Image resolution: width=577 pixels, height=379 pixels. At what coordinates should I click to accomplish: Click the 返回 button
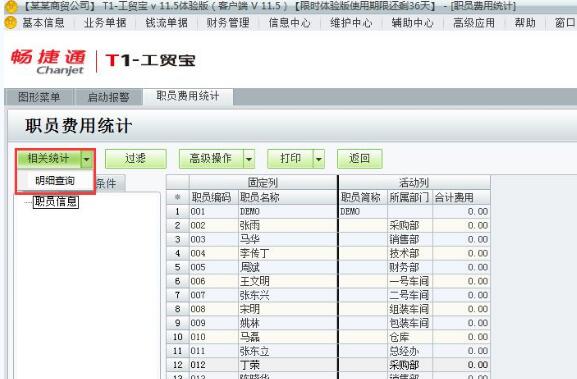[x=360, y=159]
